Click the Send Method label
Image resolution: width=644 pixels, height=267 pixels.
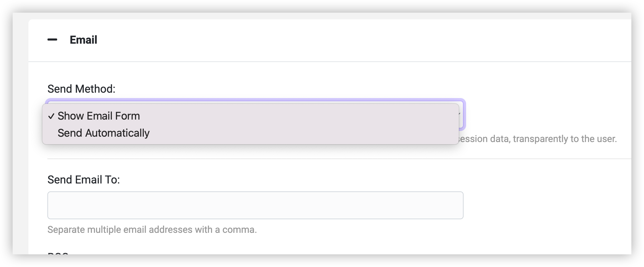click(x=81, y=89)
